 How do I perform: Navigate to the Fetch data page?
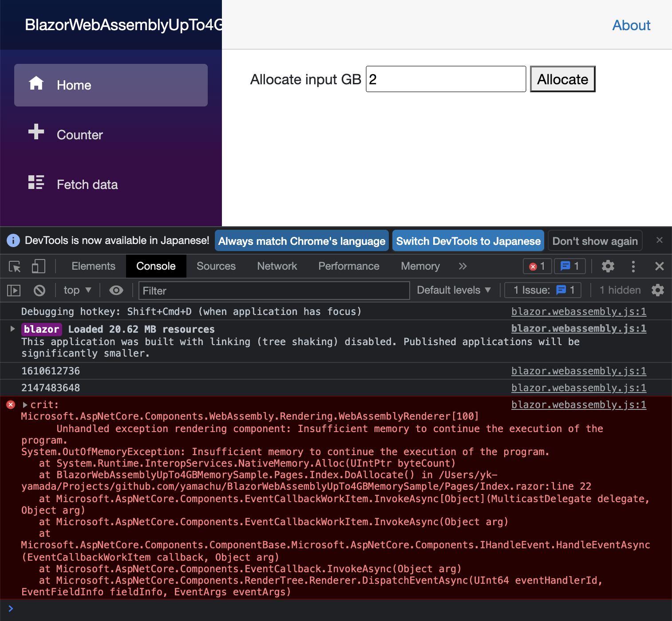point(111,185)
